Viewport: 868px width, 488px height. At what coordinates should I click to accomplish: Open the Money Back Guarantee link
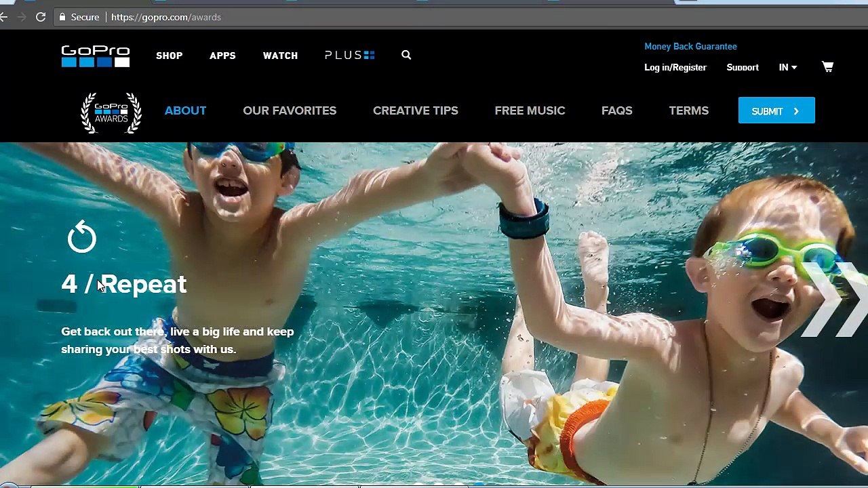[690, 46]
